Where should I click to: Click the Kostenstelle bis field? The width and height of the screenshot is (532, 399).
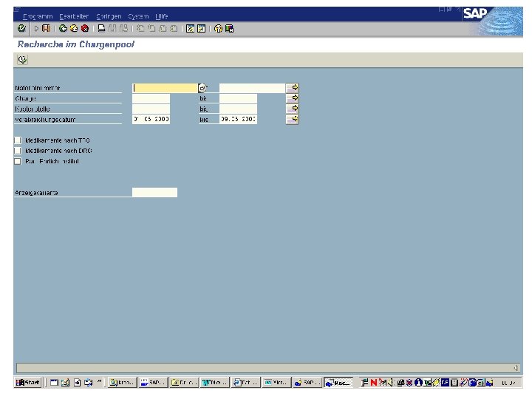[x=238, y=109]
